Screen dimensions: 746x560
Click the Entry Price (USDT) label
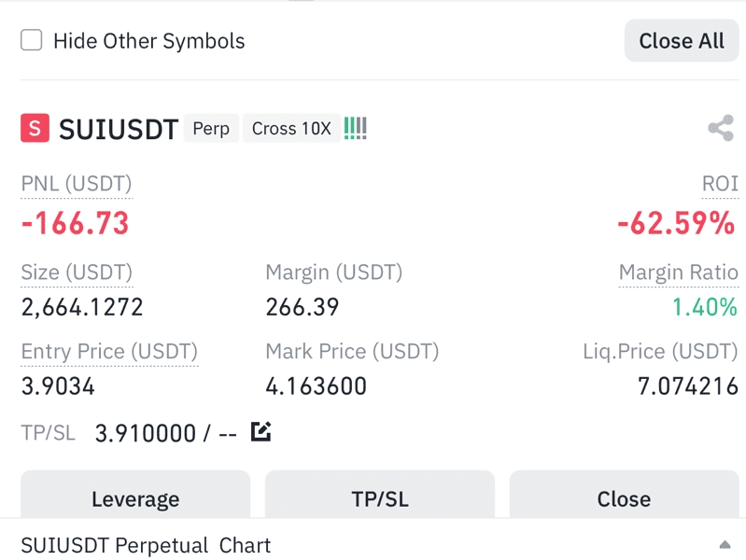coord(109,351)
